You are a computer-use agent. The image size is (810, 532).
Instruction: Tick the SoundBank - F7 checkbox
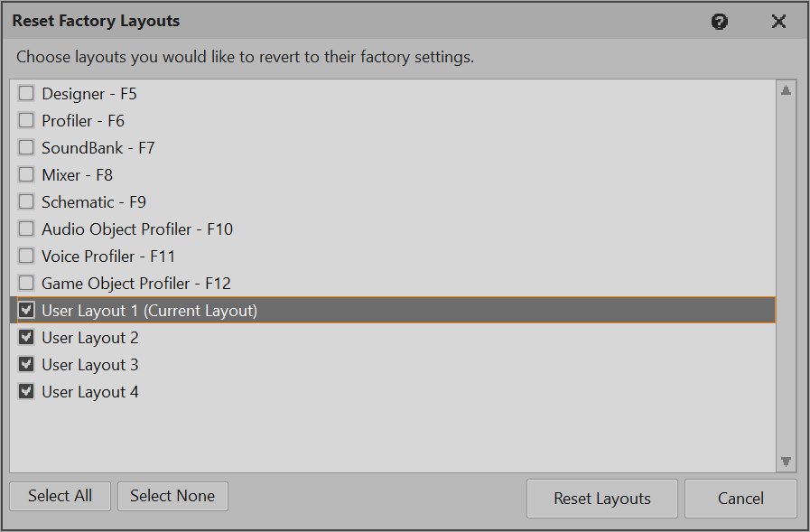click(x=26, y=147)
